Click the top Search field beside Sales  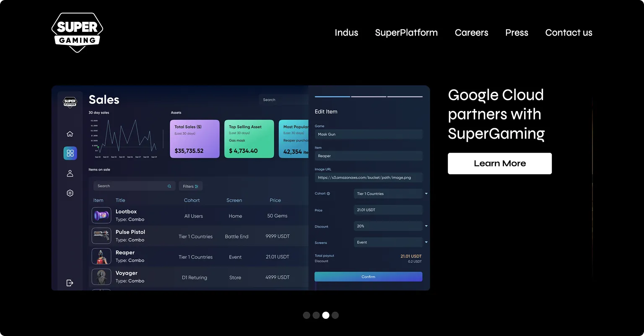pyautogui.click(x=283, y=100)
